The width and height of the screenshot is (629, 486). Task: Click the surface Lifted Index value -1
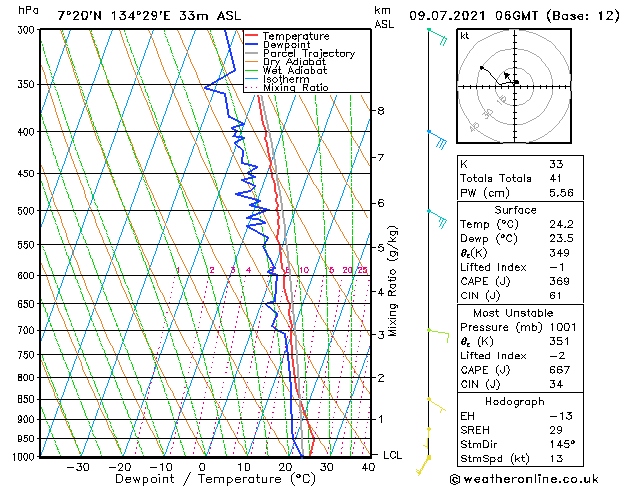click(x=557, y=267)
